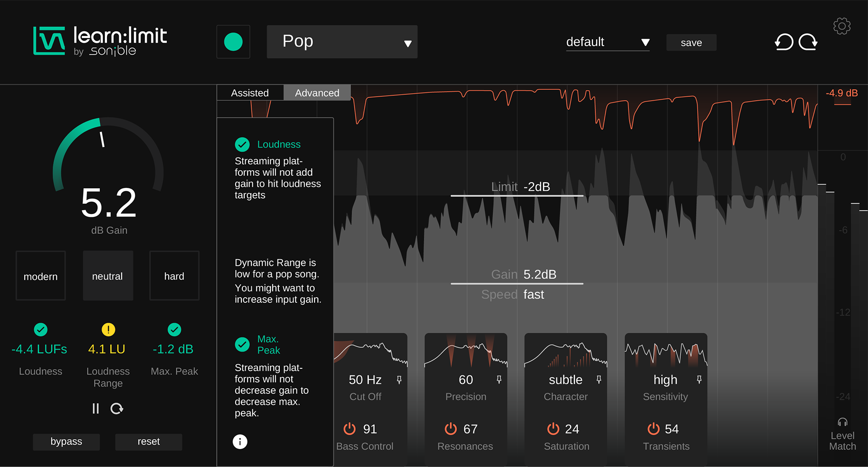
Task: Enable Level Match headphone icon
Action: [x=842, y=422]
